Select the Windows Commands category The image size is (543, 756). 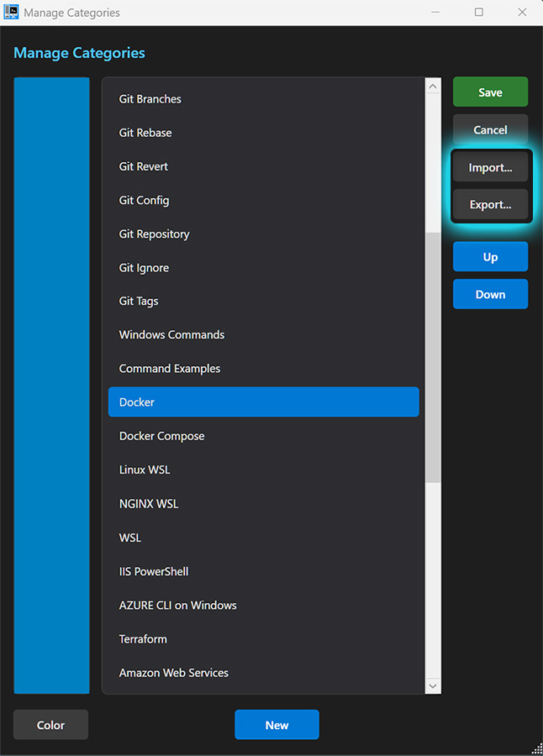[172, 335]
